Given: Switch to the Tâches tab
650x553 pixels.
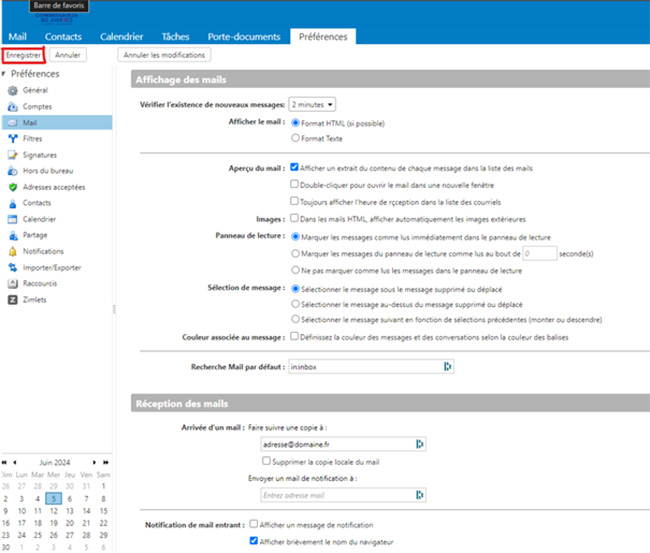Looking at the screenshot, I should (x=175, y=37).
